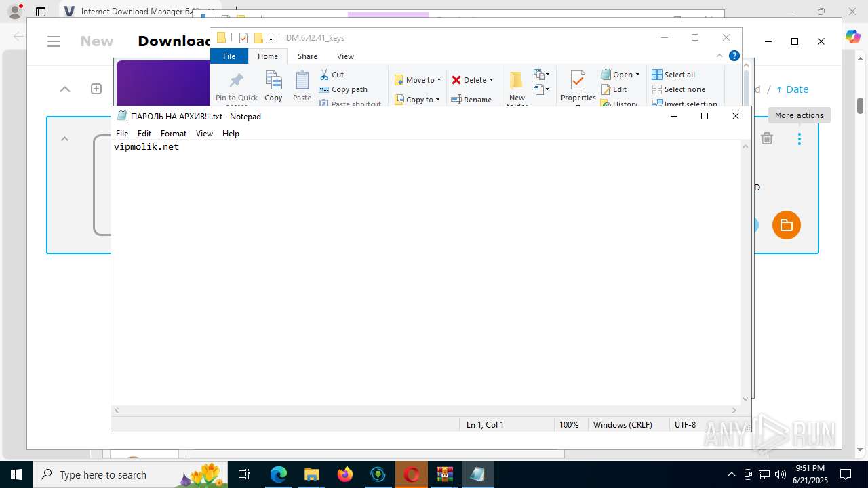Open Firefox from the taskbar
The height and width of the screenshot is (488, 868).
pos(344,474)
